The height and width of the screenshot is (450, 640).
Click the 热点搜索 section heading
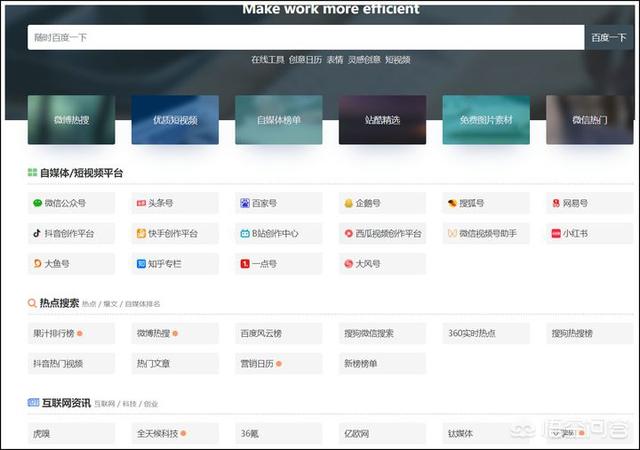tap(59, 303)
